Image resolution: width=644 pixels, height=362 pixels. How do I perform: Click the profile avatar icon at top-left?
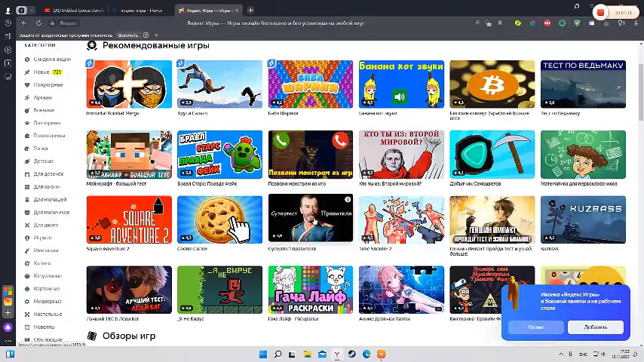[8, 11]
